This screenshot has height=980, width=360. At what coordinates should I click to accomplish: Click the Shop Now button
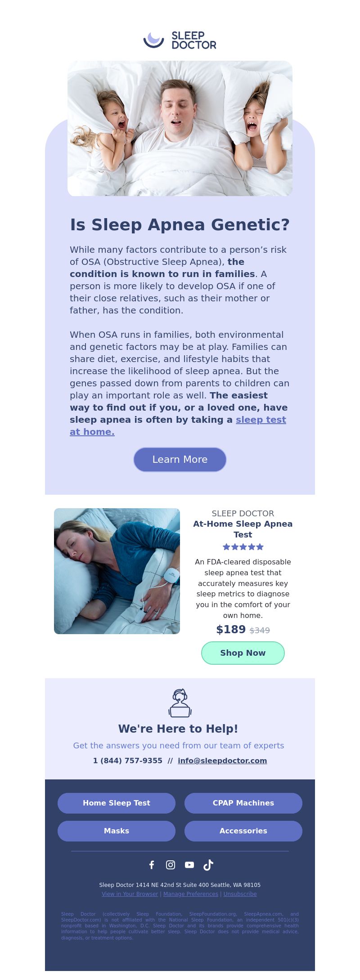click(243, 653)
